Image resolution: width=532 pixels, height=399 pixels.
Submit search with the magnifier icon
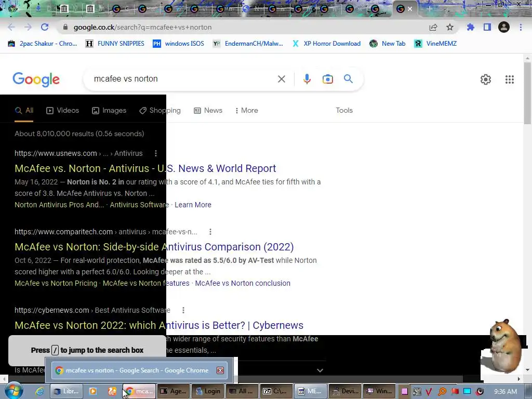(x=348, y=79)
